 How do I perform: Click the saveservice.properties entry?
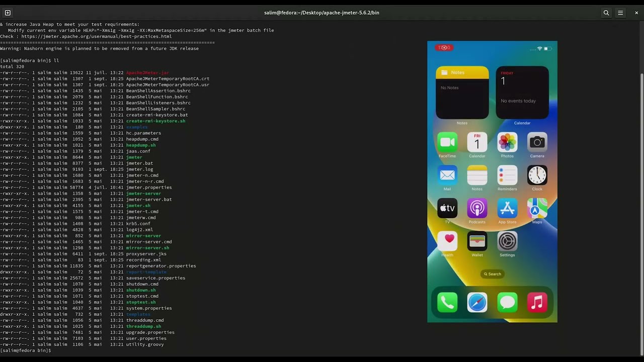click(x=155, y=278)
